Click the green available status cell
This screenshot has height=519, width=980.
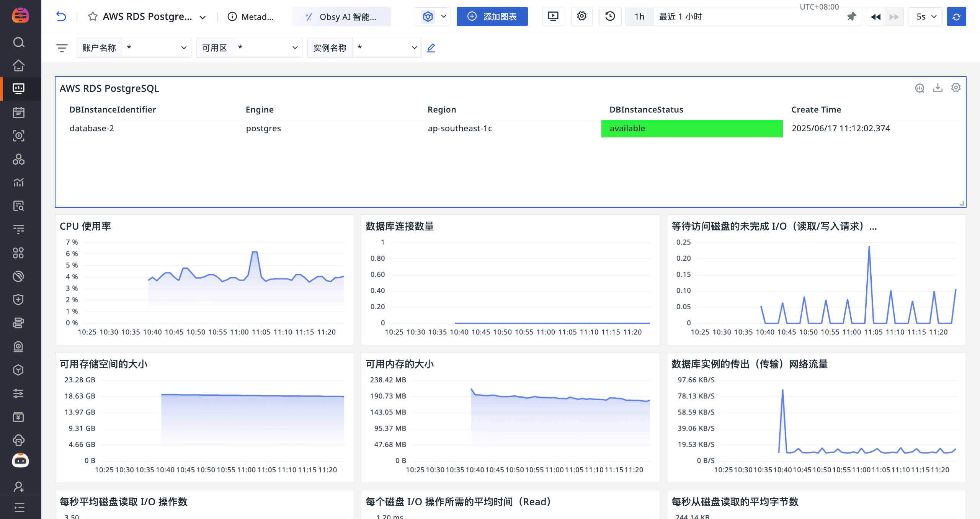click(692, 129)
